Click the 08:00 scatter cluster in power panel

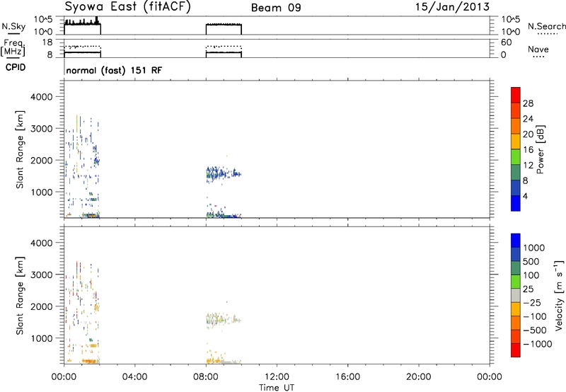(x=222, y=174)
